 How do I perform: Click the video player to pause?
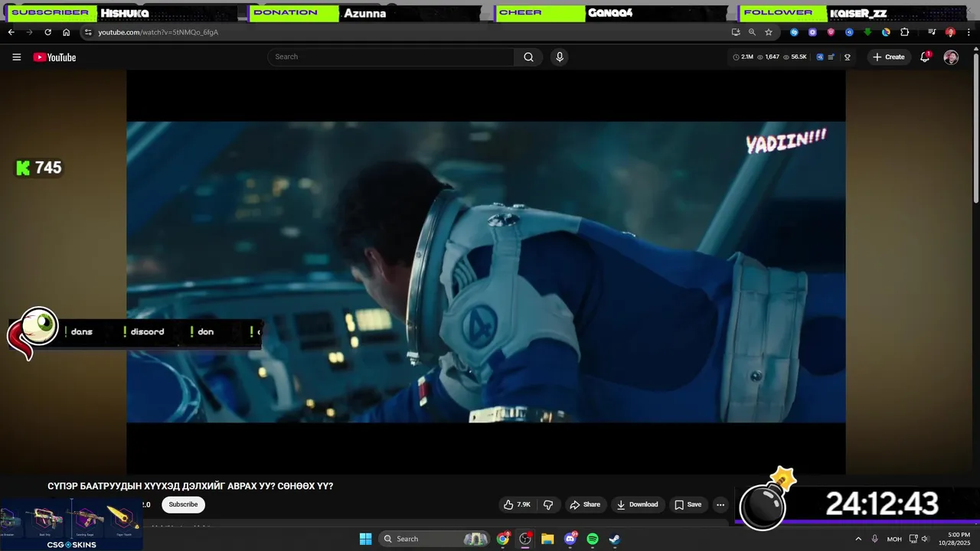[486, 272]
